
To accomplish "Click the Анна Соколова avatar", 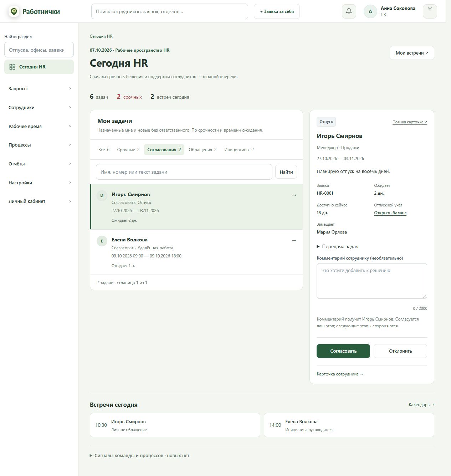I will point(370,11).
